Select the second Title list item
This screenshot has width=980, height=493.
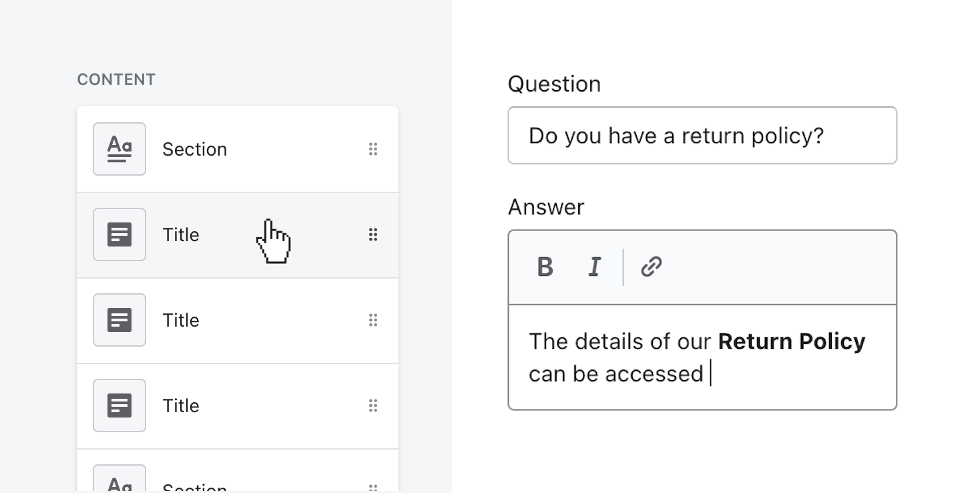click(x=181, y=320)
